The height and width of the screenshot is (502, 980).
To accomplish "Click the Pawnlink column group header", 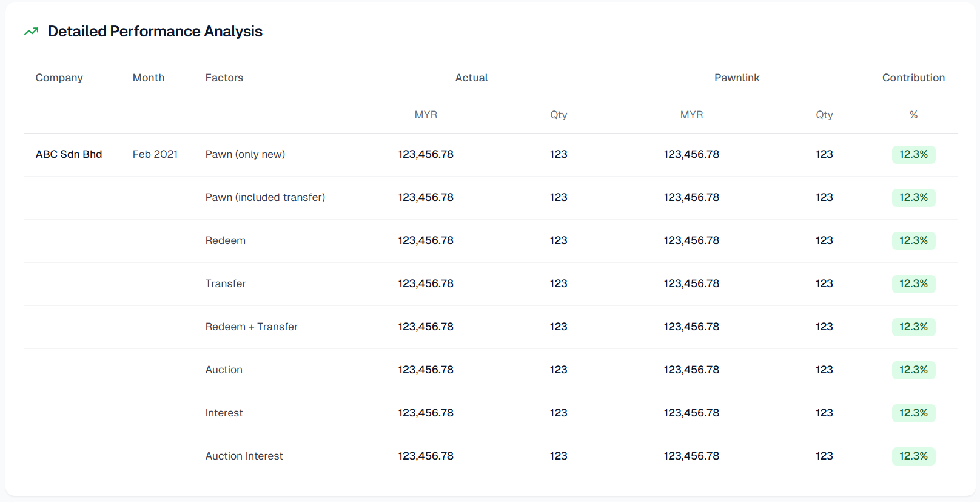I will 737,78.
